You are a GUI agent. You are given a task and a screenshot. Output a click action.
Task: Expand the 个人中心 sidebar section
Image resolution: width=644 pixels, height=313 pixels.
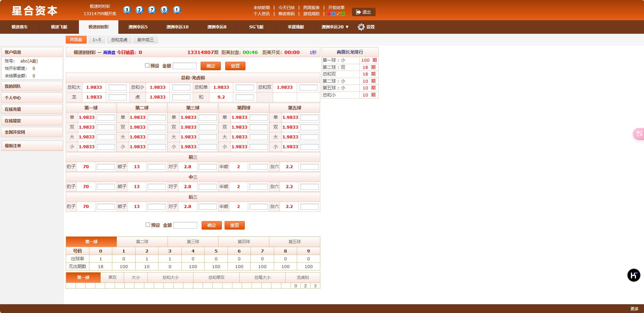[x=32, y=98]
